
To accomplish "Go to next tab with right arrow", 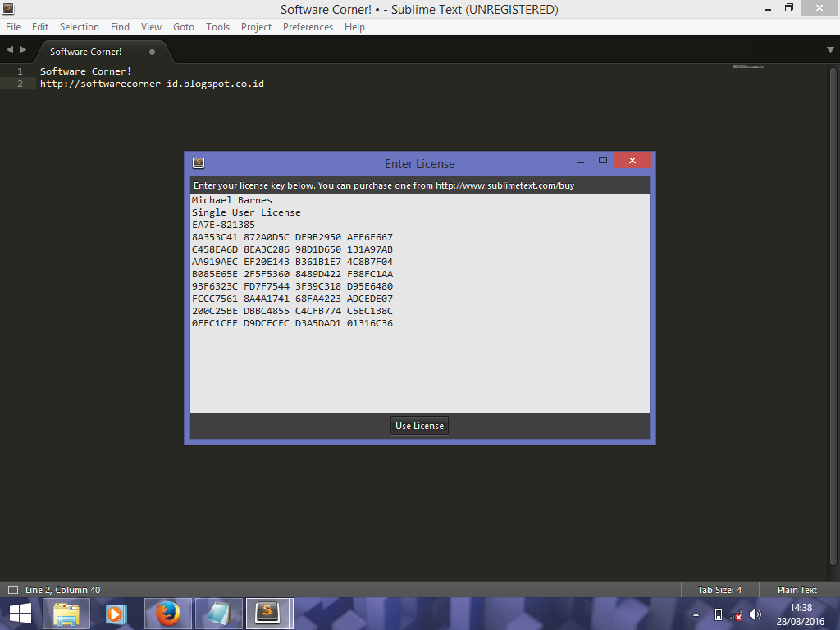I will [23, 50].
